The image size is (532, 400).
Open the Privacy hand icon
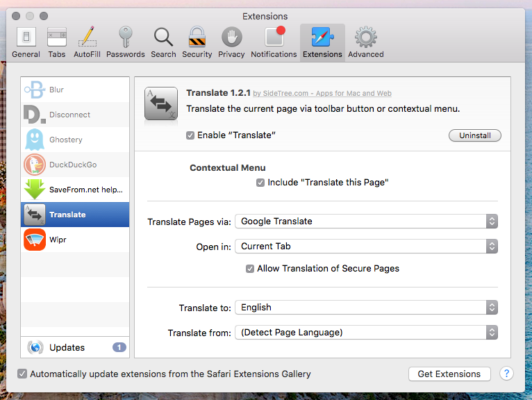point(231,37)
